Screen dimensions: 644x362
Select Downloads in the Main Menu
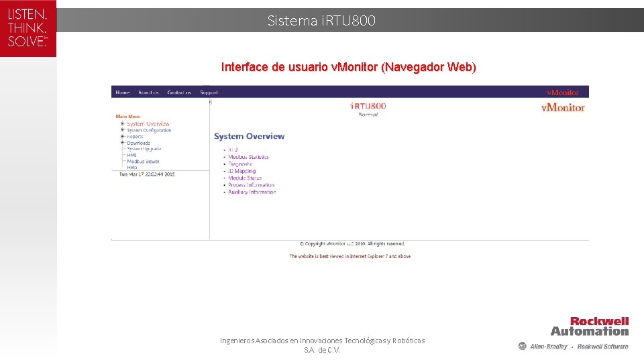pos(138,143)
